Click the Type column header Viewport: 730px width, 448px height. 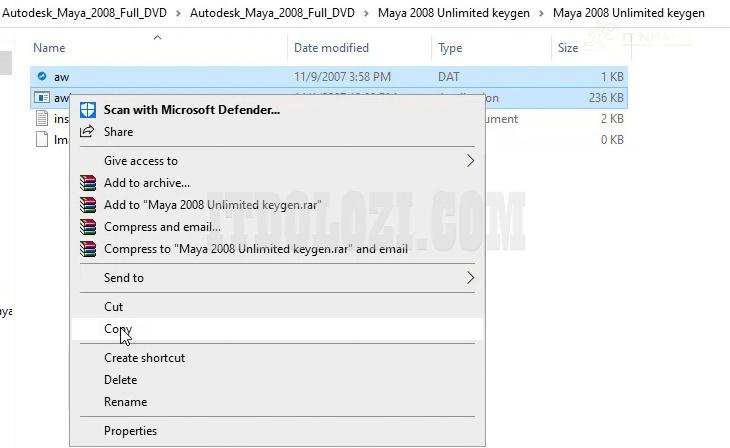point(450,48)
